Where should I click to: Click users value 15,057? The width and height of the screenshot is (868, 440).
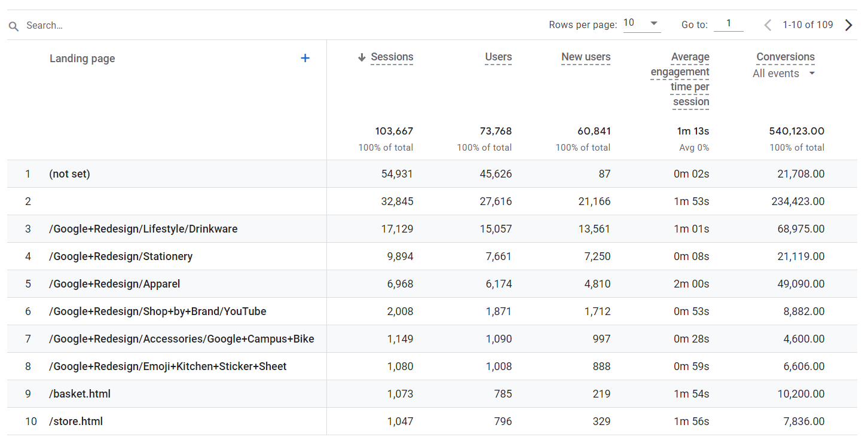pos(496,229)
